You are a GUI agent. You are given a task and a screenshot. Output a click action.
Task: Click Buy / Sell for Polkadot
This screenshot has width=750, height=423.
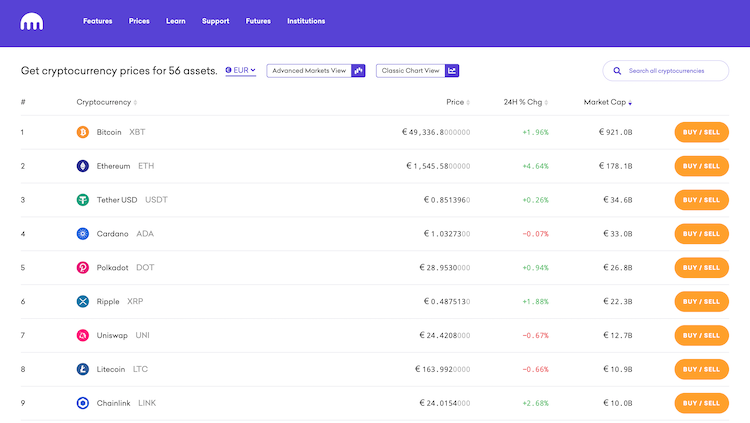pyautogui.click(x=701, y=267)
